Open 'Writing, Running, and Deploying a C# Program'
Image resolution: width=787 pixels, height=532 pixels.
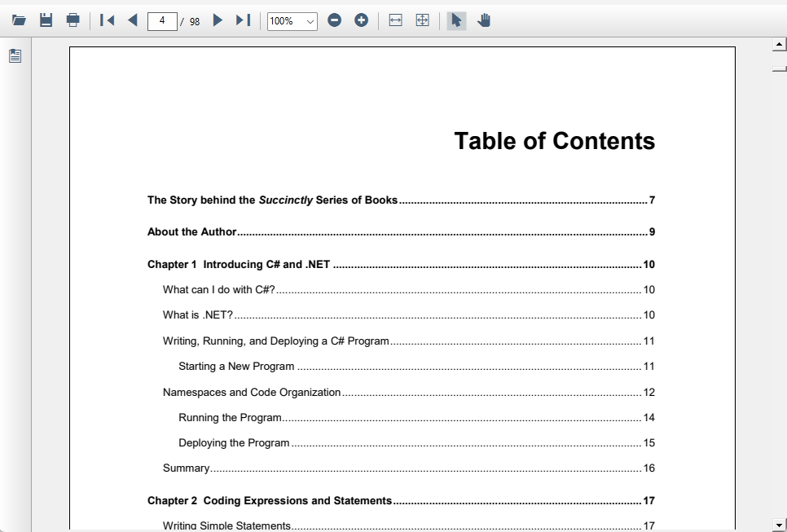(408, 341)
